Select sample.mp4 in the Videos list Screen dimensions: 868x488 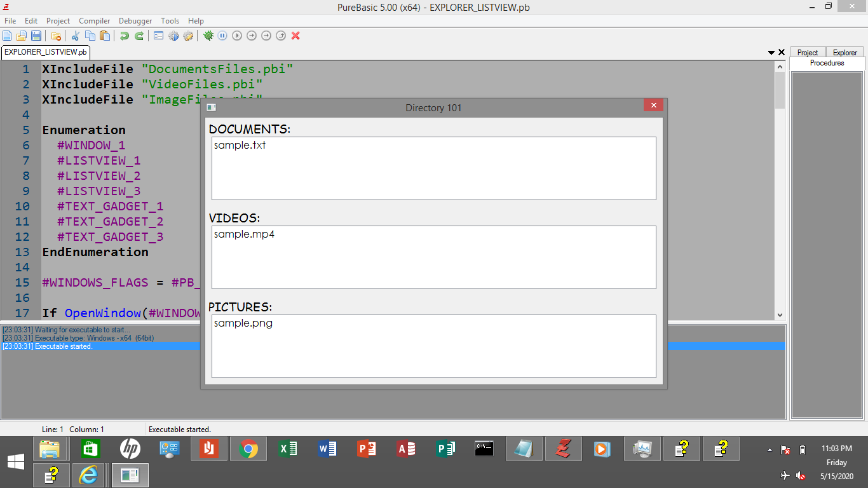pos(244,234)
